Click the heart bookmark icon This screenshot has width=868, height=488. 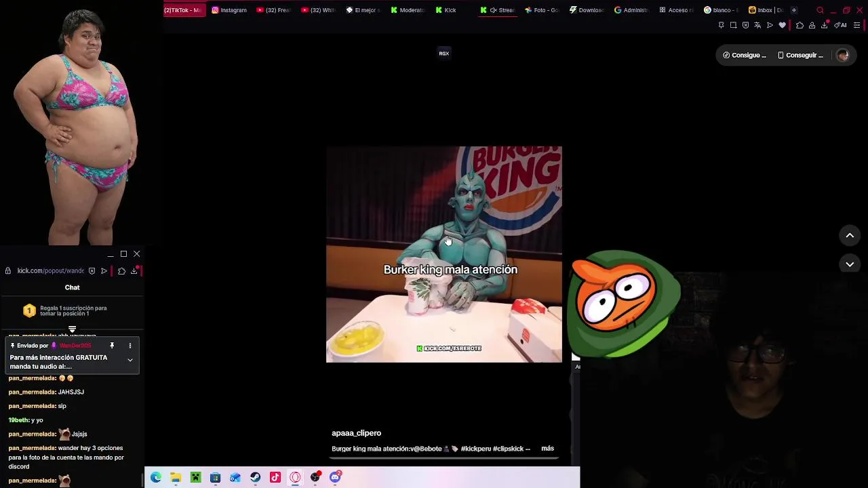pos(782,25)
